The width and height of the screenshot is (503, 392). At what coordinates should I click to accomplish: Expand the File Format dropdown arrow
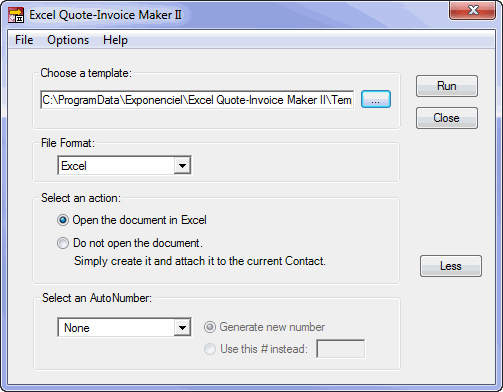click(182, 165)
